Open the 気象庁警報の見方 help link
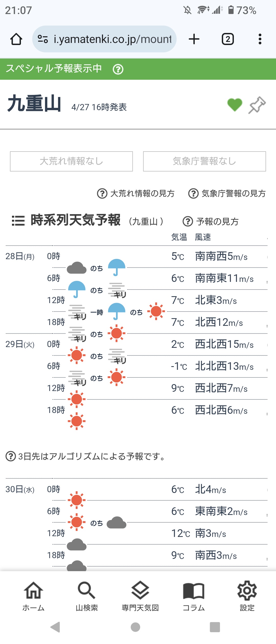Screen dimensions: 276x644 227,193
